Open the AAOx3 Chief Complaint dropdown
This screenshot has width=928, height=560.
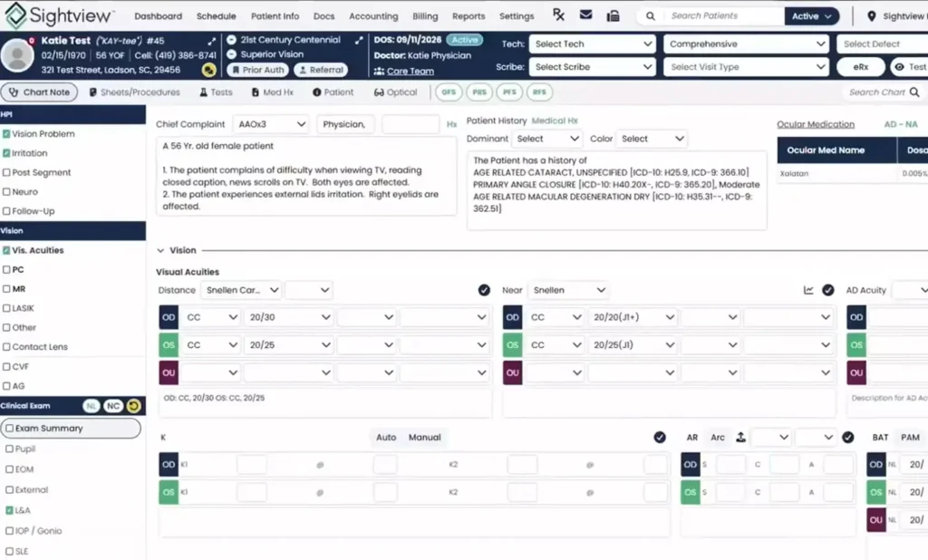click(x=272, y=124)
